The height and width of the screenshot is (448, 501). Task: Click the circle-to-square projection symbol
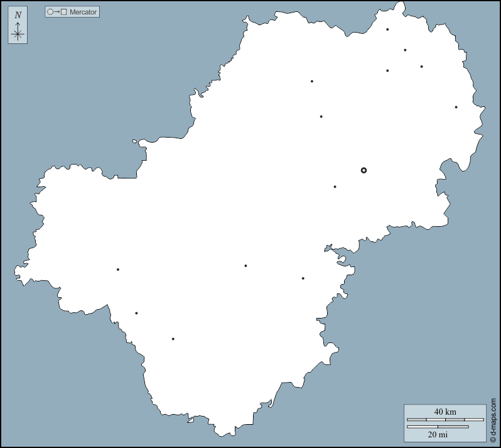coord(57,12)
